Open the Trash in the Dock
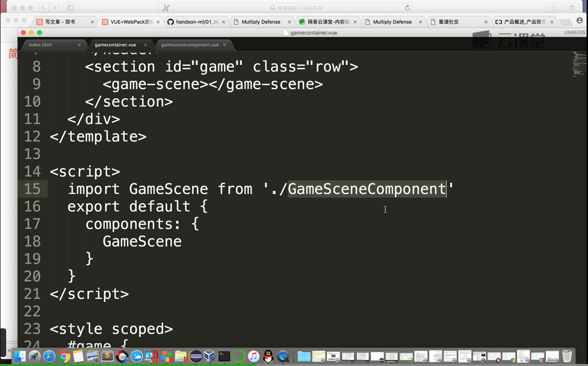The width and height of the screenshot is (588, 366). [x=567, y=356]
